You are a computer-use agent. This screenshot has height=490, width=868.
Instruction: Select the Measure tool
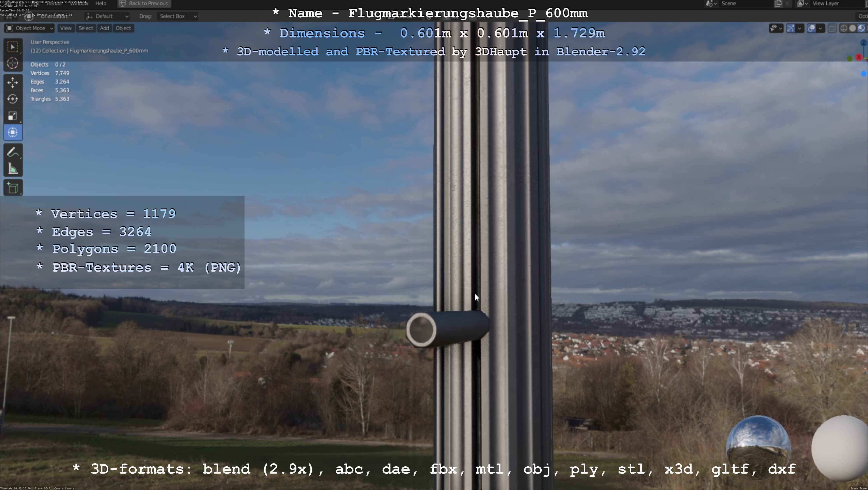click(13, 169)
